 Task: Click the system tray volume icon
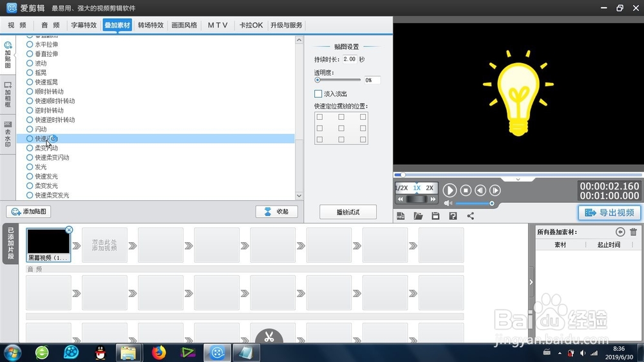[582, 353]
